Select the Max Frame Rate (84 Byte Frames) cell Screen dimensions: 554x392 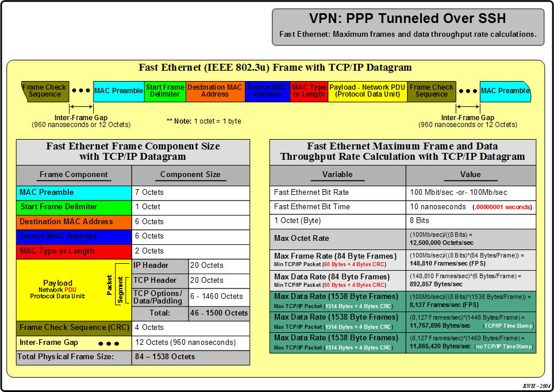337,259
